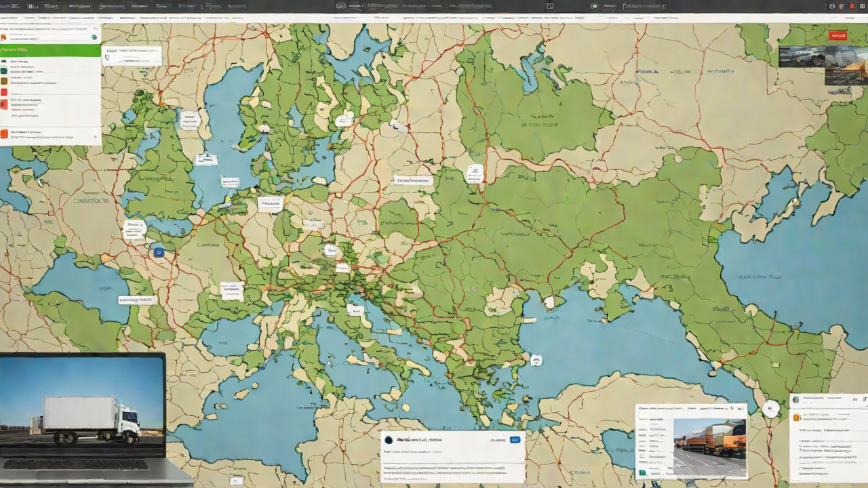Viewport: 868px width, 488px height.
Task: Click the orange rounded icon in bottom-right panel
Action: click(x=795, y=418)
